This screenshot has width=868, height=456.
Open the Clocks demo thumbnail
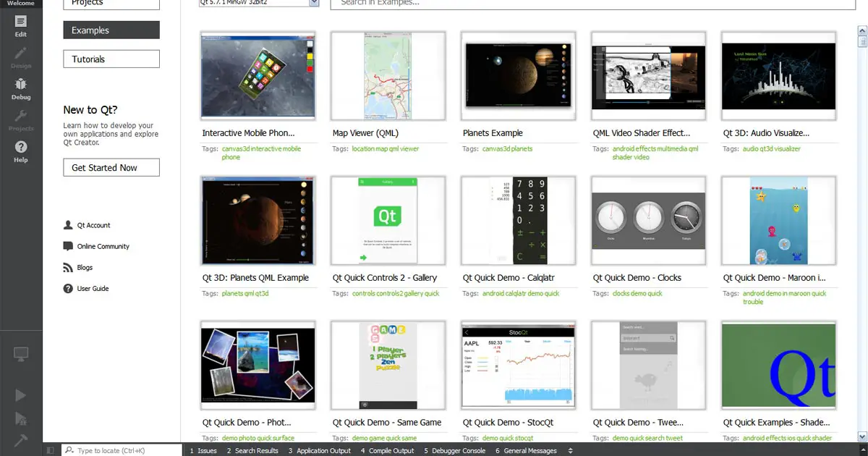coord(649,220)
